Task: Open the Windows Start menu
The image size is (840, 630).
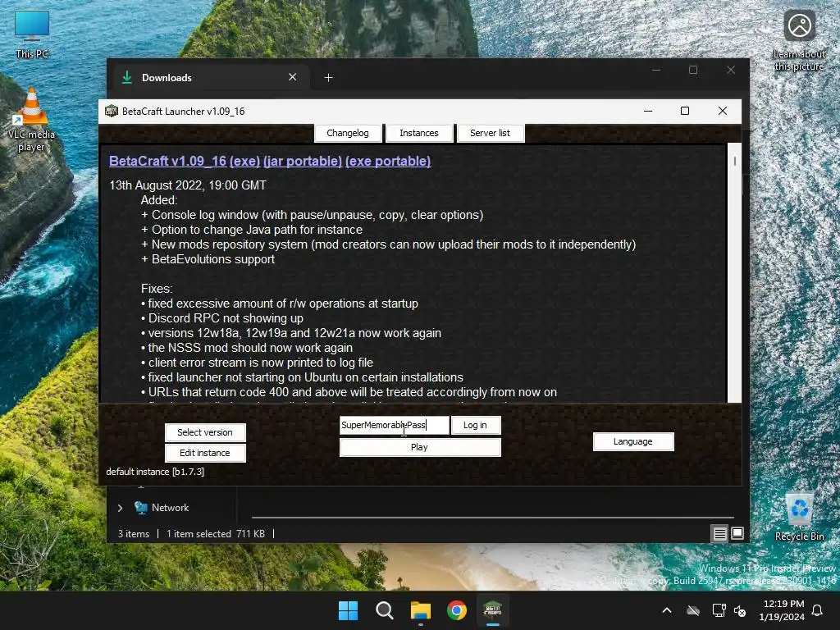Action: (x=348, y=610)
